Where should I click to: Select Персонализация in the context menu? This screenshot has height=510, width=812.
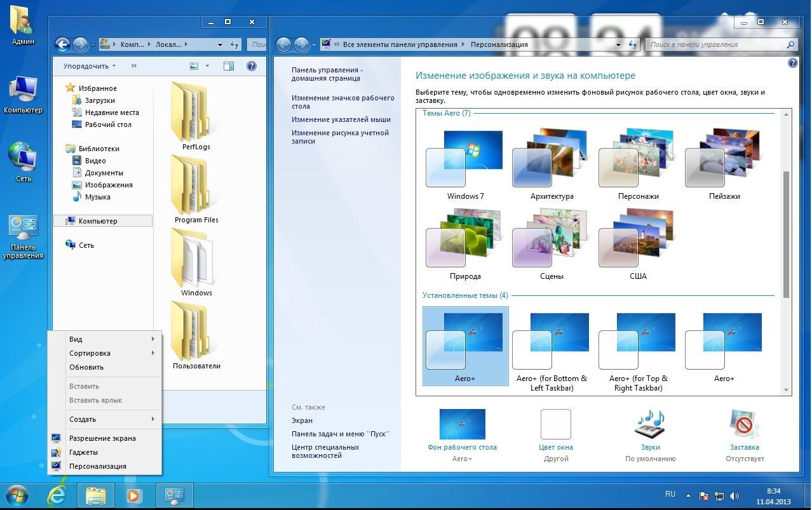[97, 466]
